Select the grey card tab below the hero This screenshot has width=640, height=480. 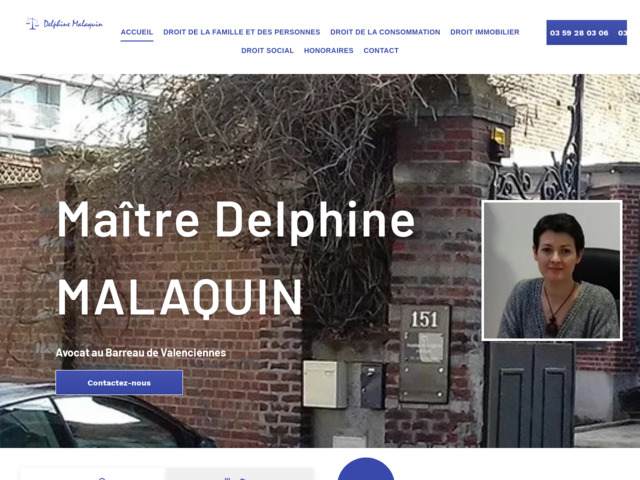tap(240, 474)
